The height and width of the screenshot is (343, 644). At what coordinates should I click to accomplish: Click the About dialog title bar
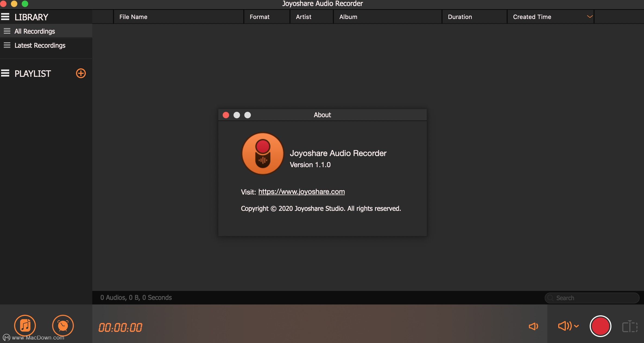click(x=323, y=115)
